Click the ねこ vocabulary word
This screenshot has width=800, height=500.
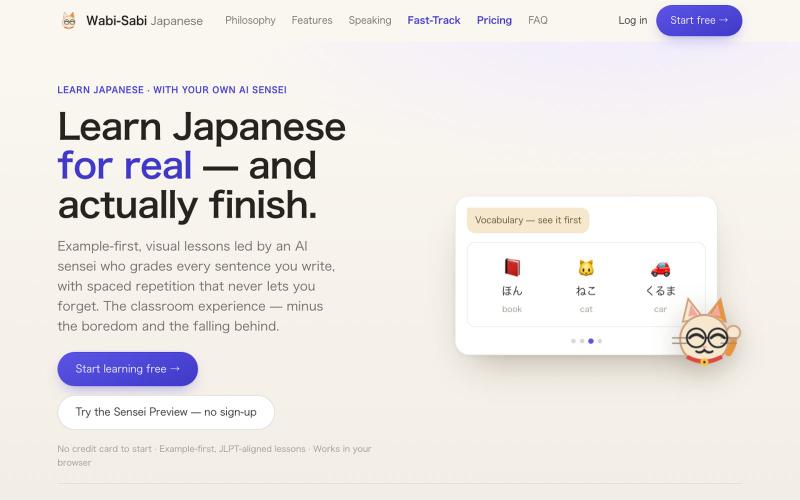(586, 291)
